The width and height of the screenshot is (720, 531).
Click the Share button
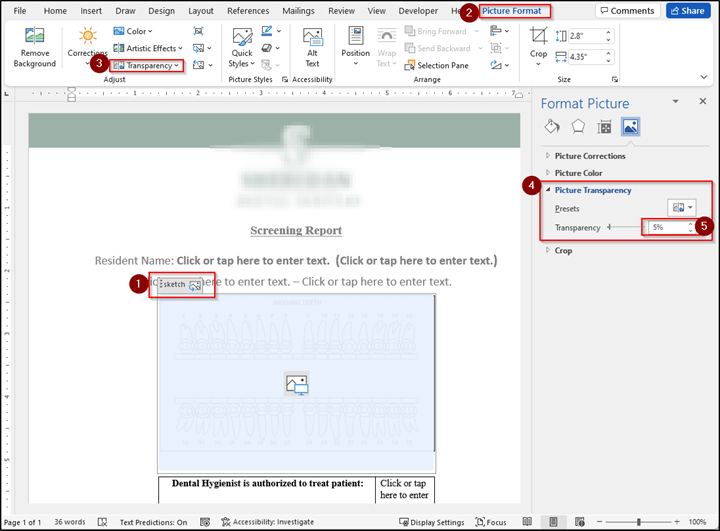point(690,11)
